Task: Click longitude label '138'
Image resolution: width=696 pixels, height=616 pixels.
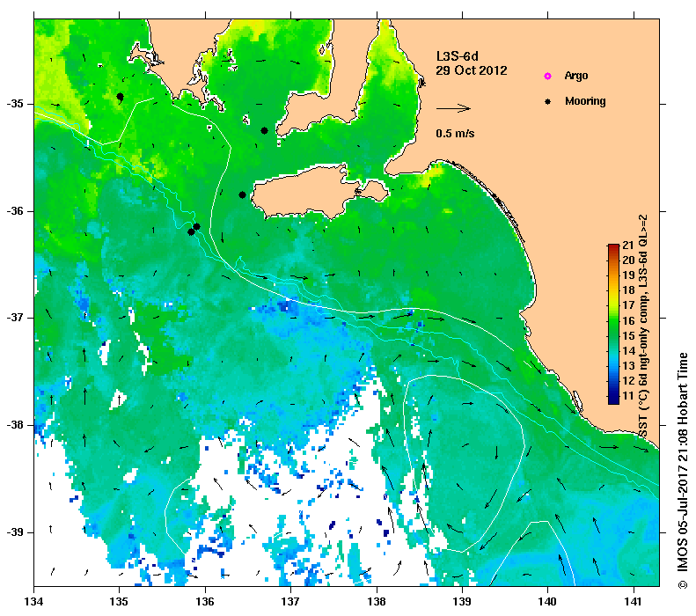Action: click(377, 602)
